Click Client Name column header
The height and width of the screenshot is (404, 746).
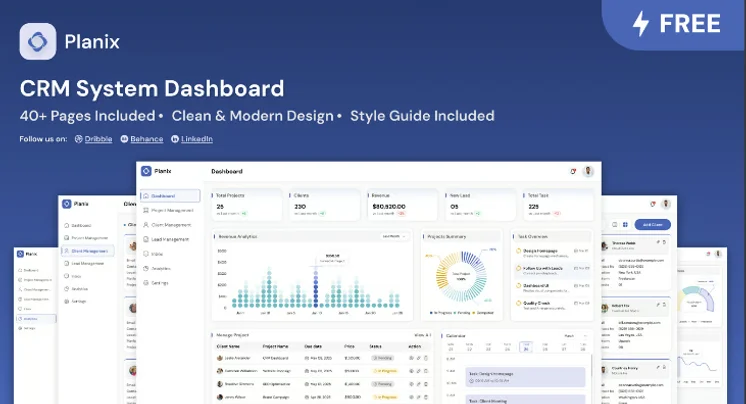tap(228, 346)
